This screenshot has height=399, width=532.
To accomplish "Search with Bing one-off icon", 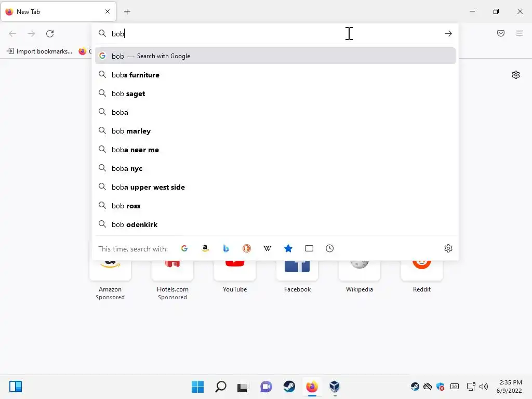I will (225, 248).
